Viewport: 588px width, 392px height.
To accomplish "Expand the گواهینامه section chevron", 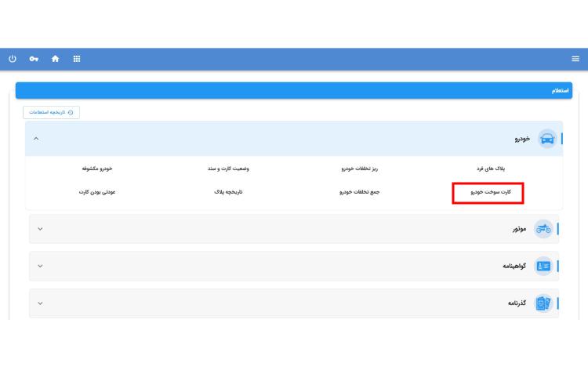I will [40, 266].
